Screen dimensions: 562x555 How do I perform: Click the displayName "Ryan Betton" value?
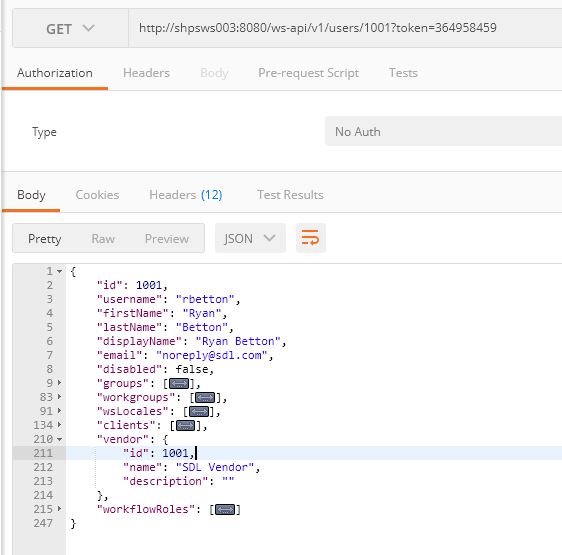(238, 341)
